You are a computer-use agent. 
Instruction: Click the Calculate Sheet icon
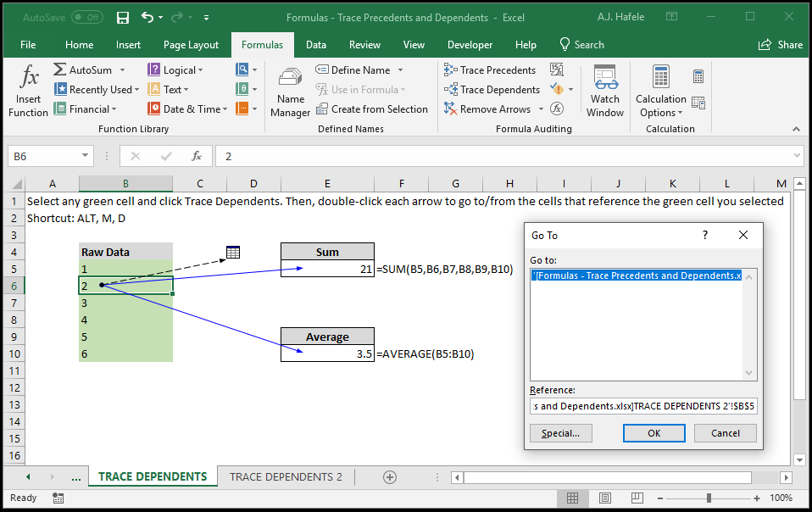698,103
